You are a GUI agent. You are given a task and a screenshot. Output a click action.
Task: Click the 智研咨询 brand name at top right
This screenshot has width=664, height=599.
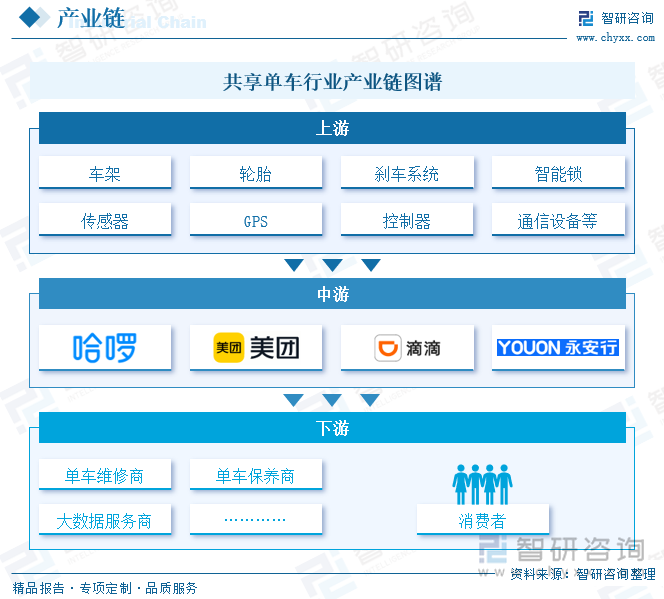628,18
